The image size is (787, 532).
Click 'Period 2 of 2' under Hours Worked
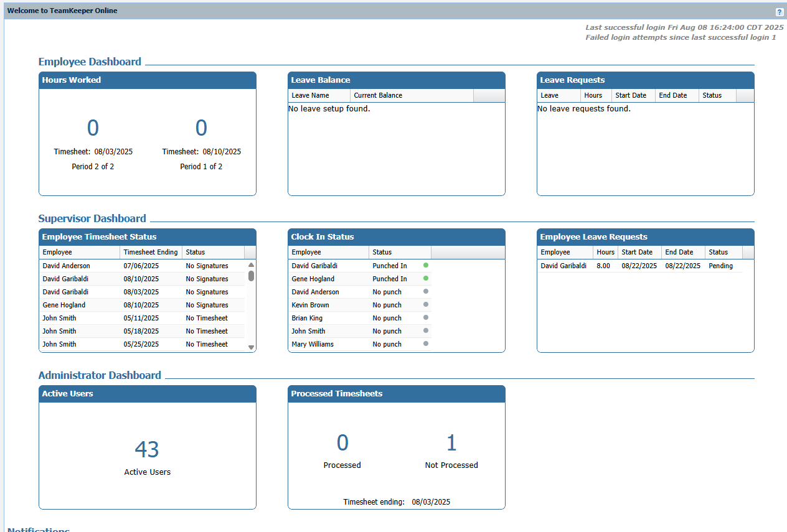(93, 167)
